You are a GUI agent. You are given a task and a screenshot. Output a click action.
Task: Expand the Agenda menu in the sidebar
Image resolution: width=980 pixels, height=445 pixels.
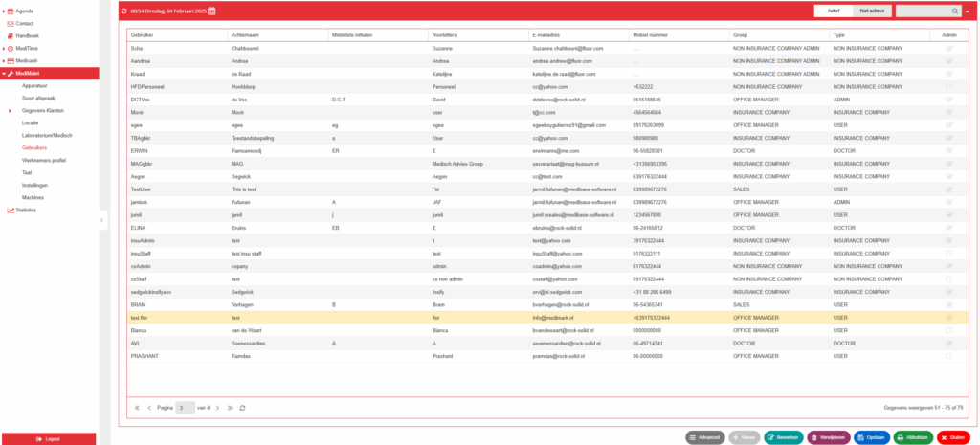point(4,11)
